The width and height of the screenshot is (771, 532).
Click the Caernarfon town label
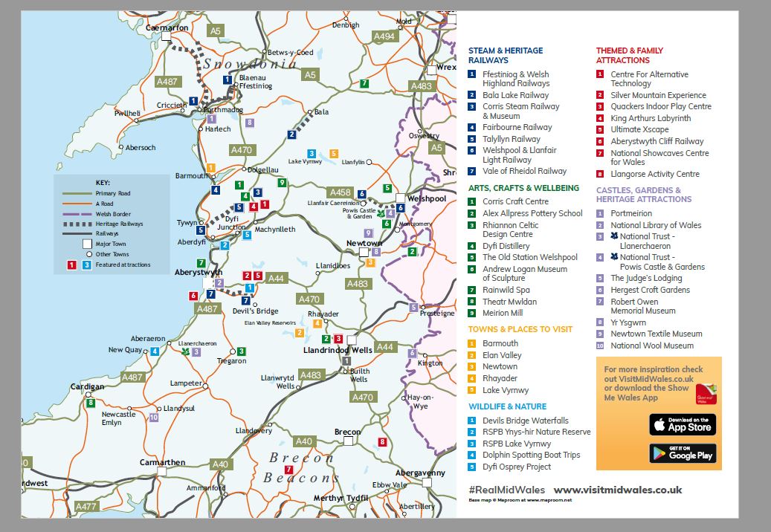click(167, 28)
